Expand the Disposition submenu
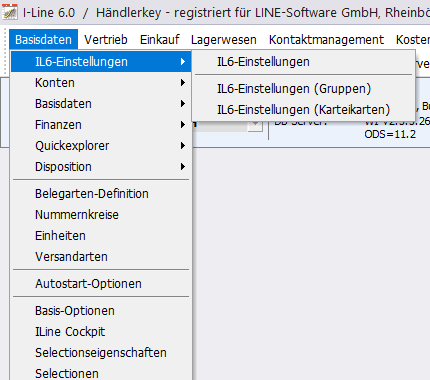430x380 pixels. [101, 167]
